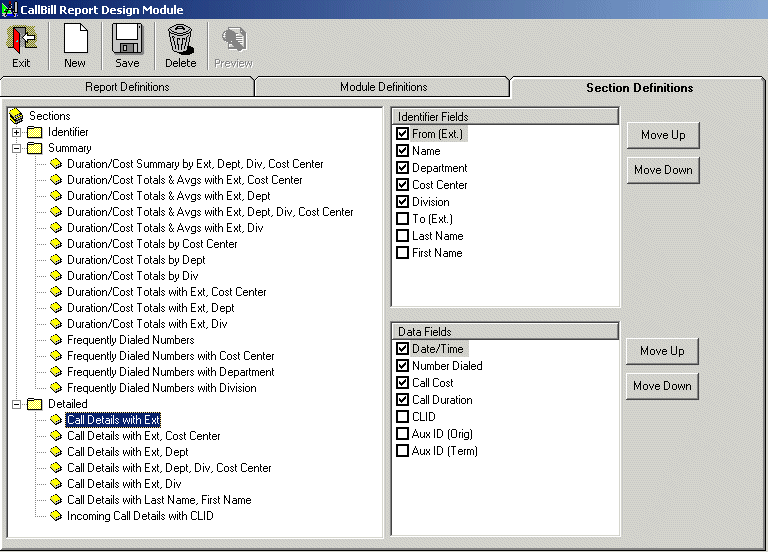The height and width of the screenshot is (552, 768).
Task: Enable the Last Name checkbox
Action: [x=403, y=236]
